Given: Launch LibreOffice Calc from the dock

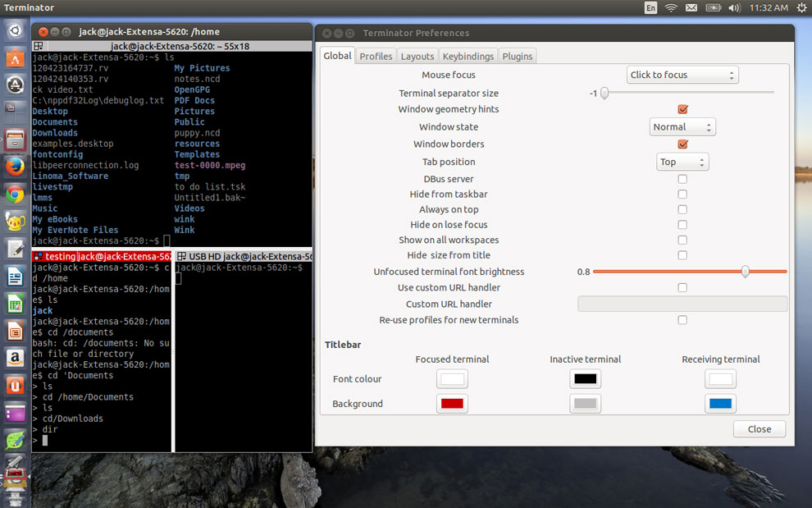Looking at the screenshot, I should (15, 304).
